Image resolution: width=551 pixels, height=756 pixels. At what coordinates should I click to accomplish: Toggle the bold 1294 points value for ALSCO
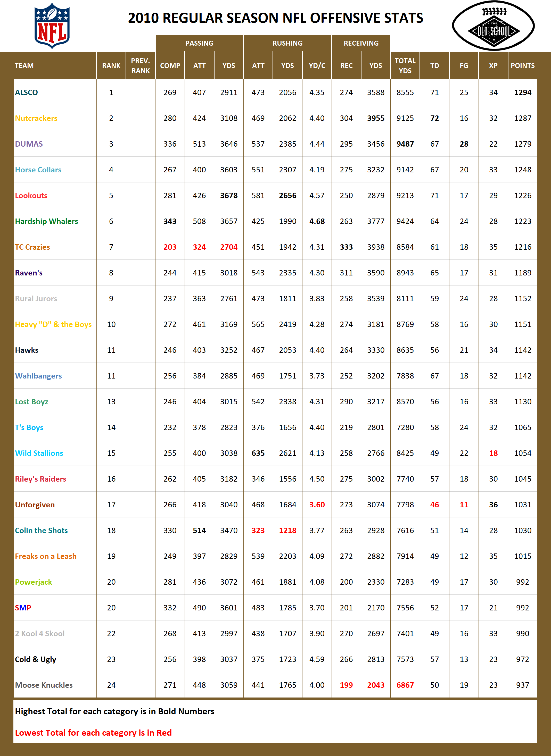[523, 93]
